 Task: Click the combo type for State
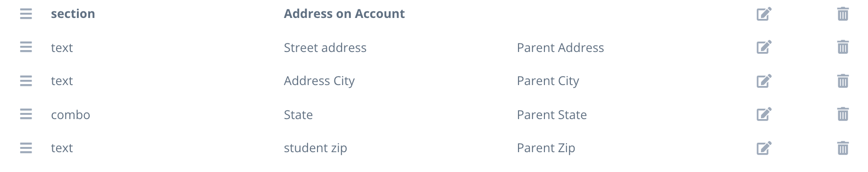[x=70, y=115]
